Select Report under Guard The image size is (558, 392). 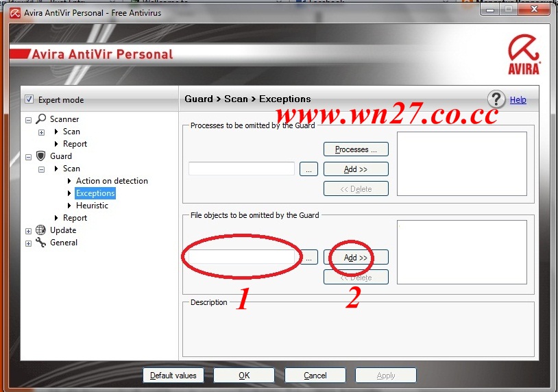[x=75, y=218]
